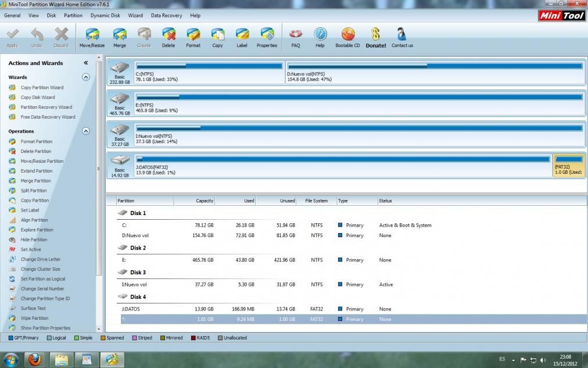Select the 1.0 GB FAT32 partition block
This screenshot has width=588, height=368.
point(568,166)
